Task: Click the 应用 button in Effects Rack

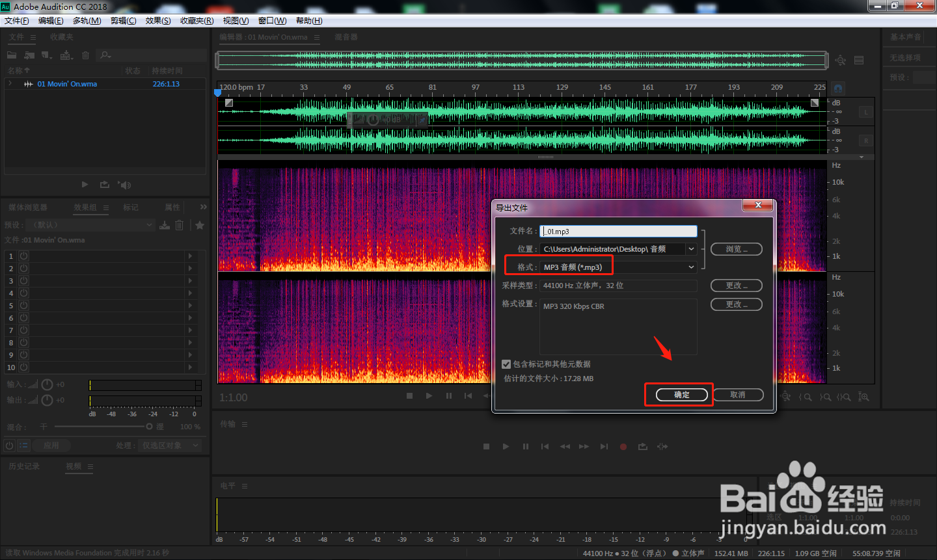Action: (x=51, y=446)
